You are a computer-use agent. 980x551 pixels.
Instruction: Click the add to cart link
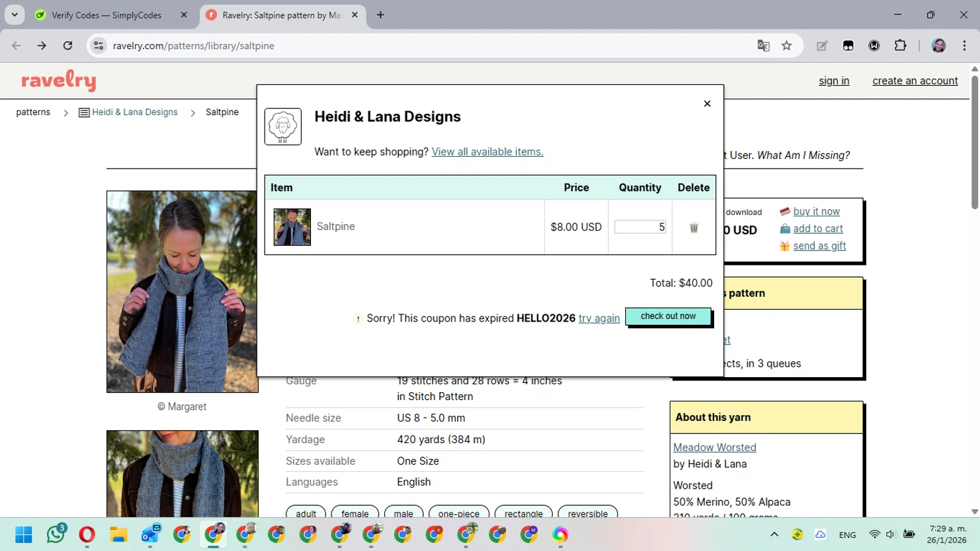pyautogui.click(x=818, y=229)
